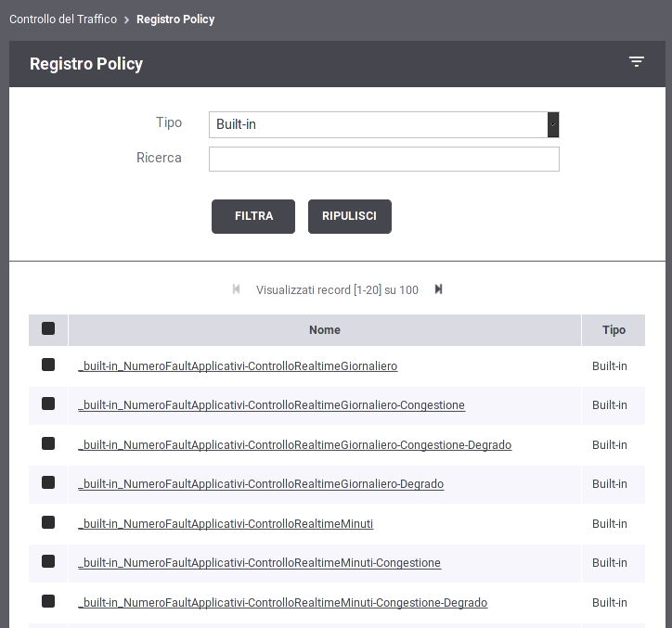Click the RIPULISCI button
The image size is (672, 628).
click(349, 216)
